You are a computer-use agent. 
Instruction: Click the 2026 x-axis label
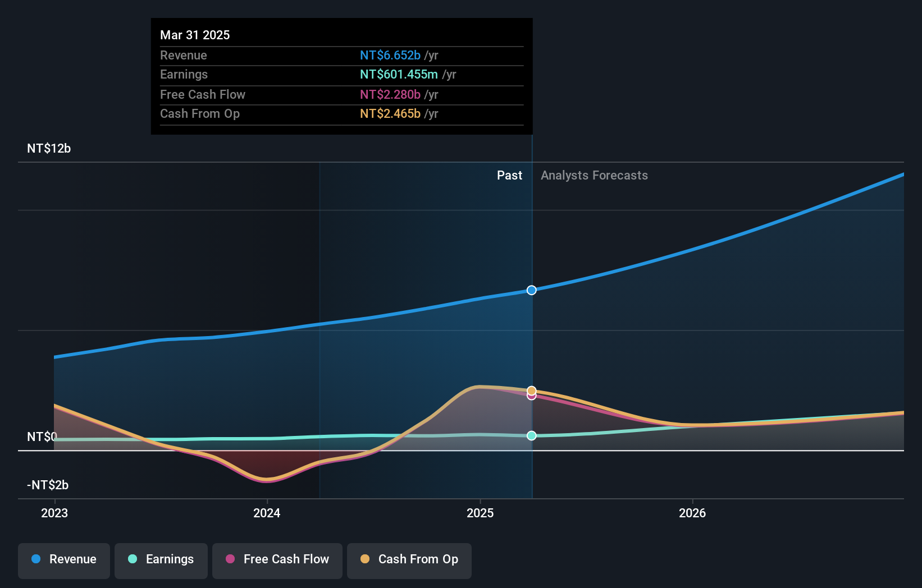(x=692, y=513)
